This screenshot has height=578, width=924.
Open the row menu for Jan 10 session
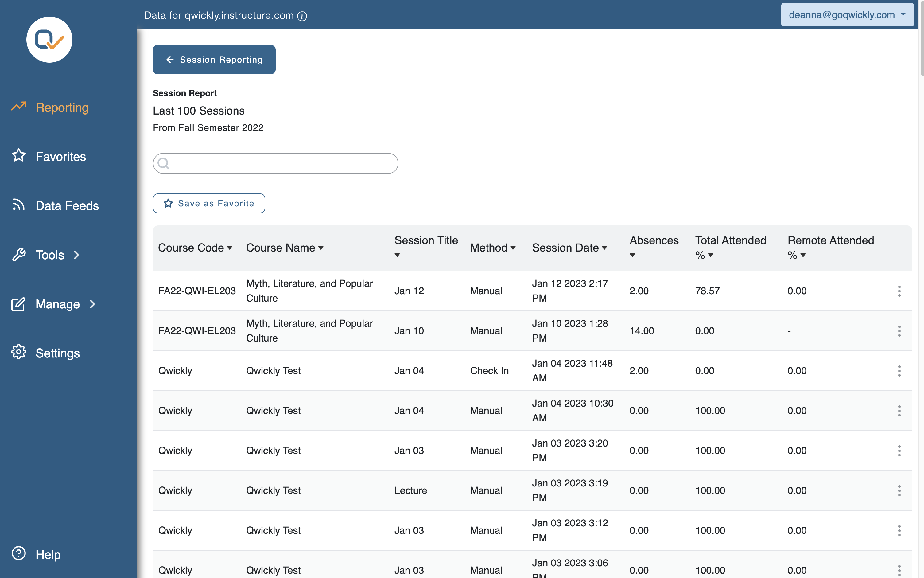899,331
